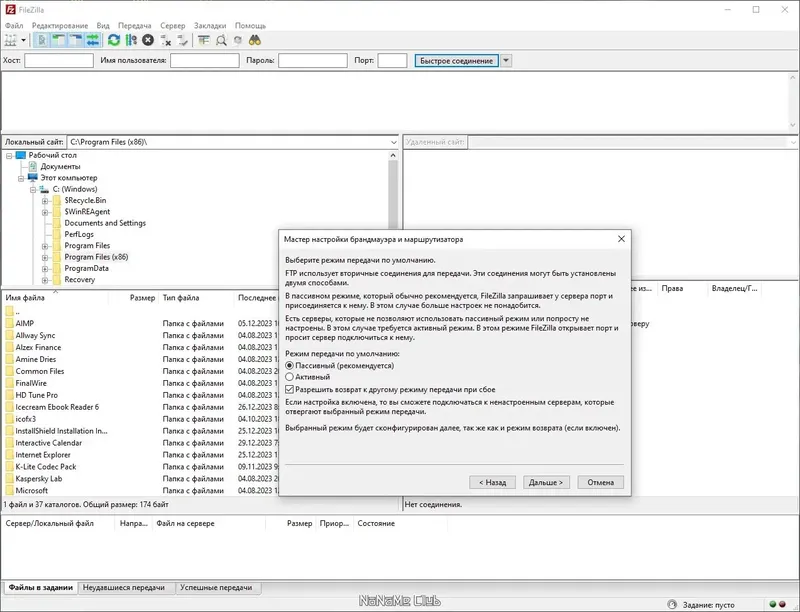Close the firewall wizard dialog
Viewport: 800px width, 612px height.
621,239
